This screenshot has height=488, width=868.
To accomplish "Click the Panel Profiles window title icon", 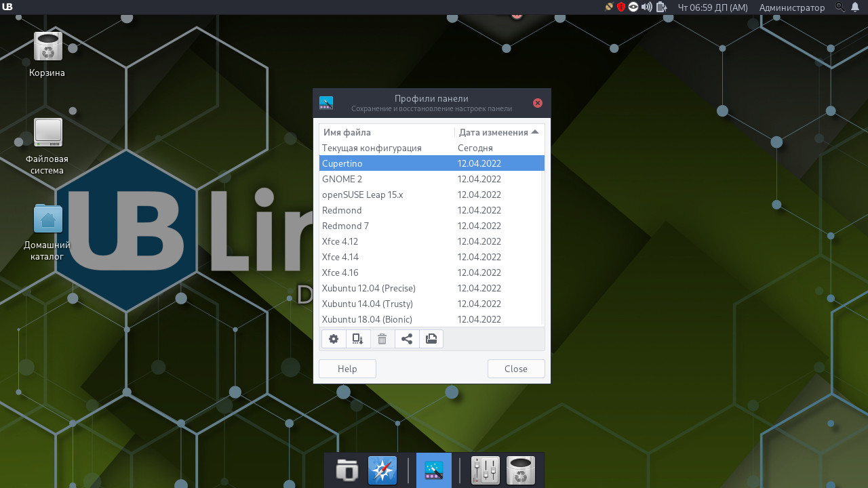I will (x=326, y=103).
